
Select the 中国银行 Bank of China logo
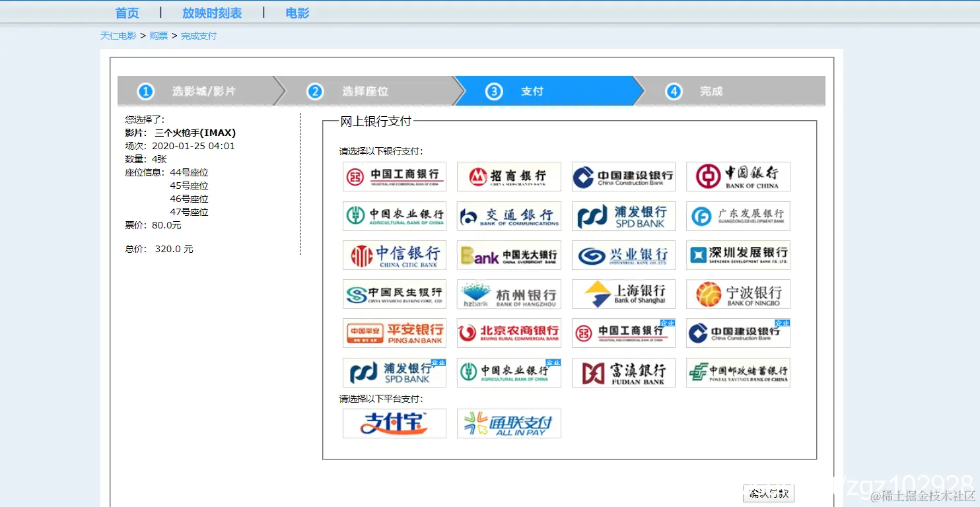pos(738,176)
